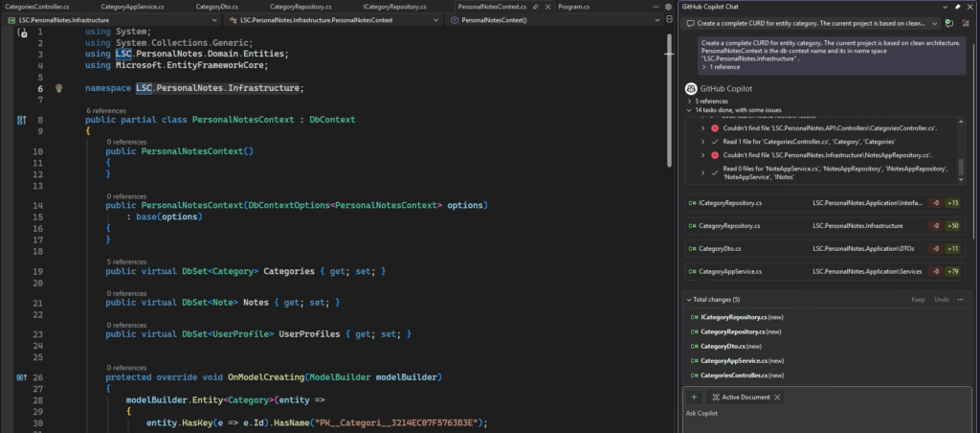
Task: Click '0 references' CodeLens above Notes DbSet
Action: [x=126, y=293]
